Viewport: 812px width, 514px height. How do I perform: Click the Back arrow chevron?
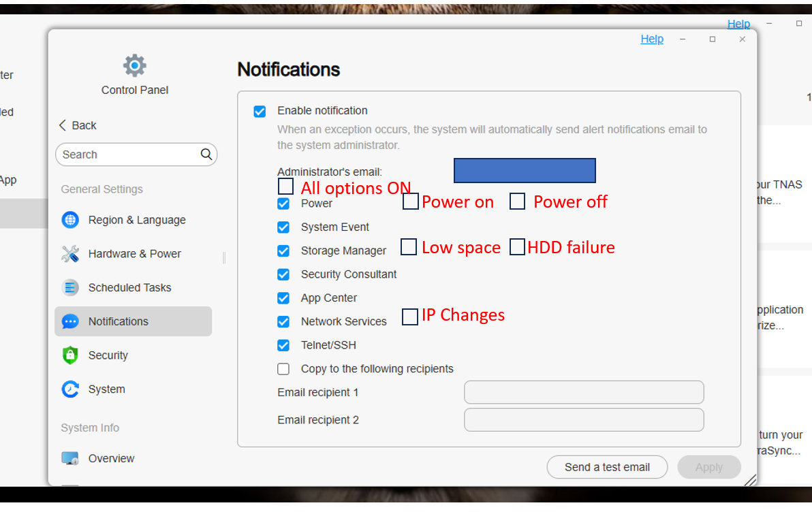63,125
